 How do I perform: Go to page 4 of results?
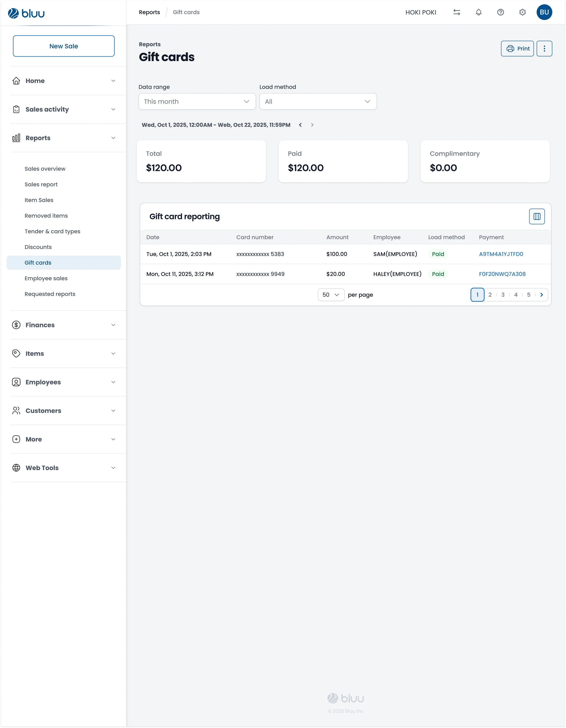(x=516, y=295)
